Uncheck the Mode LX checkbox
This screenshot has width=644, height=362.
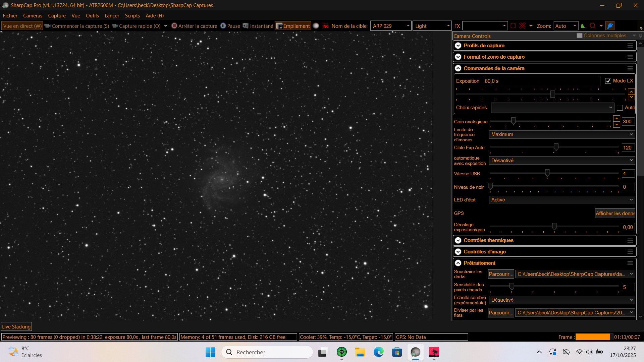point(608,81)
